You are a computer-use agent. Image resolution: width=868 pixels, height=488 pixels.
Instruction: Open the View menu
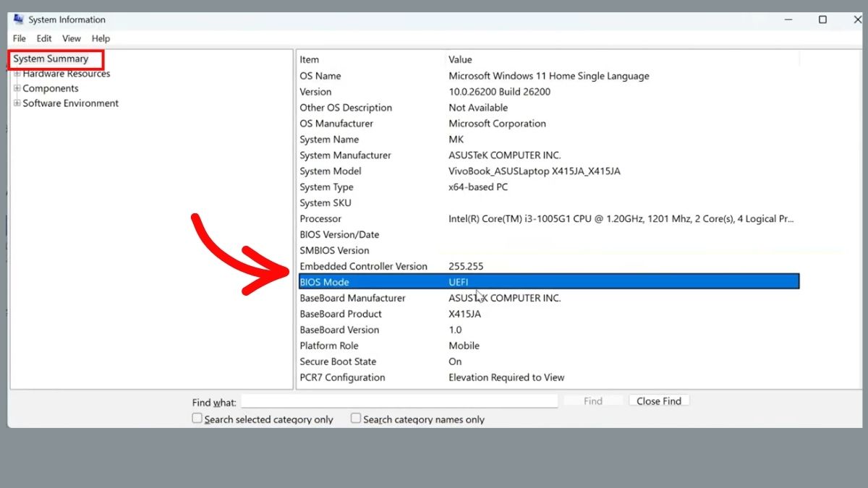tap(72, 38)
